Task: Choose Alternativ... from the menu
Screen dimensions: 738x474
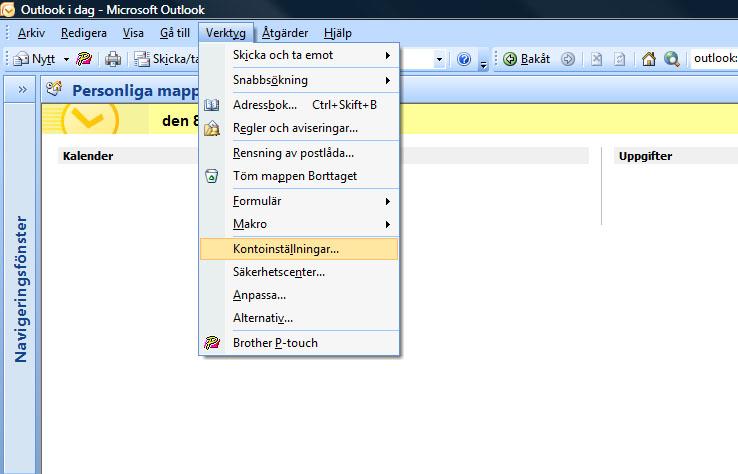Action: tap(299, 318)
